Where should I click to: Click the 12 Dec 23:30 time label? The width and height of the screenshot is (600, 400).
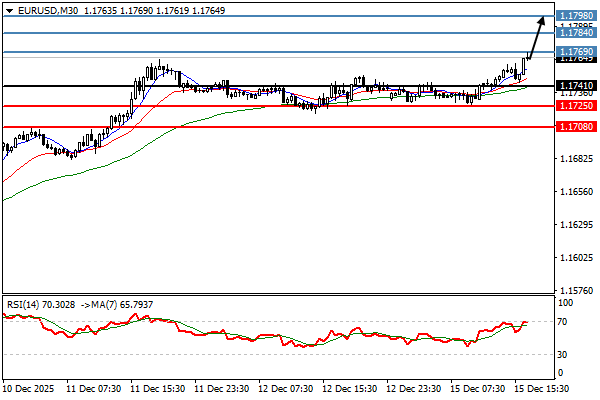[x=417, y=388]
